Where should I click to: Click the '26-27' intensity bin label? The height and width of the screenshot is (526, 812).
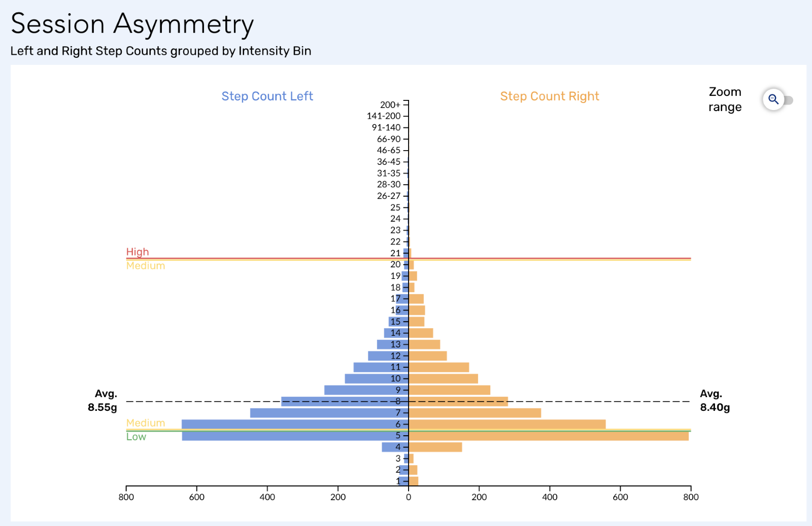[389, 196]
